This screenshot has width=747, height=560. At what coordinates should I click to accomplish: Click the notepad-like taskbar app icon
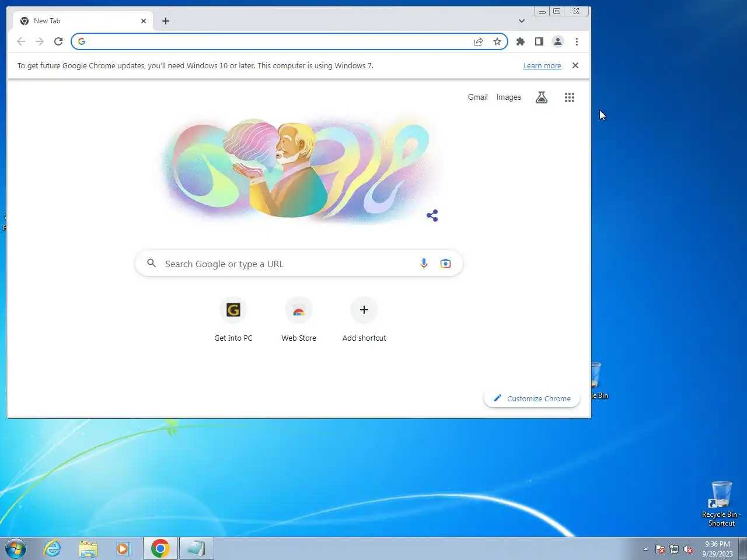197,548
